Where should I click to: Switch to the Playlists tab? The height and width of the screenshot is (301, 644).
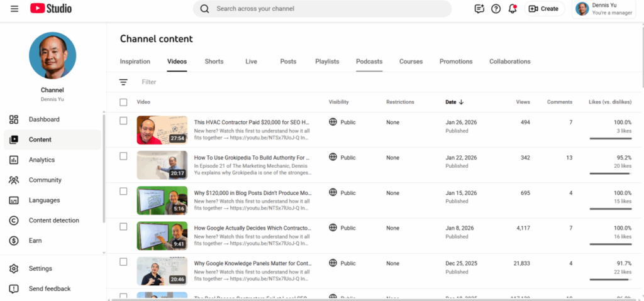(x=327, y=62)
